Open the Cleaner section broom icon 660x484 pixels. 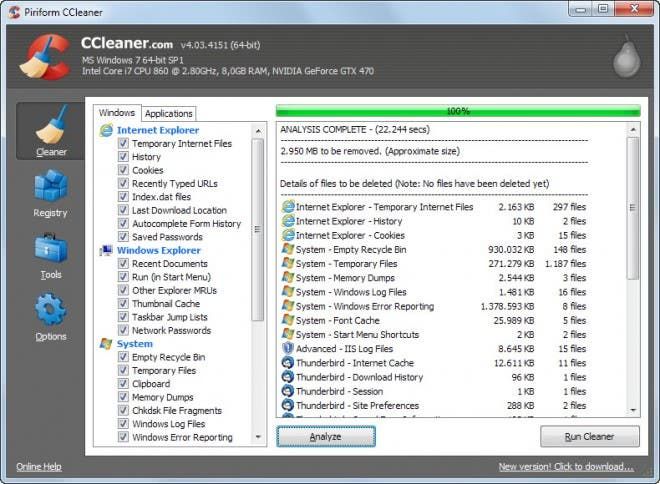click(x=52, y=125)
